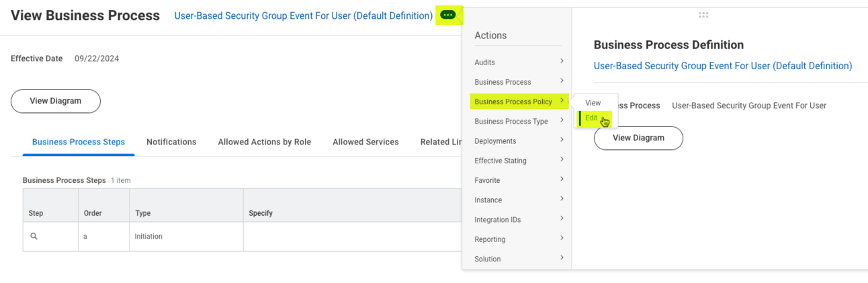Image resolution: width=868 pixels, height=283 pixels.
Task: Click the related actions ellipsis icon
Action: point(447,15)
